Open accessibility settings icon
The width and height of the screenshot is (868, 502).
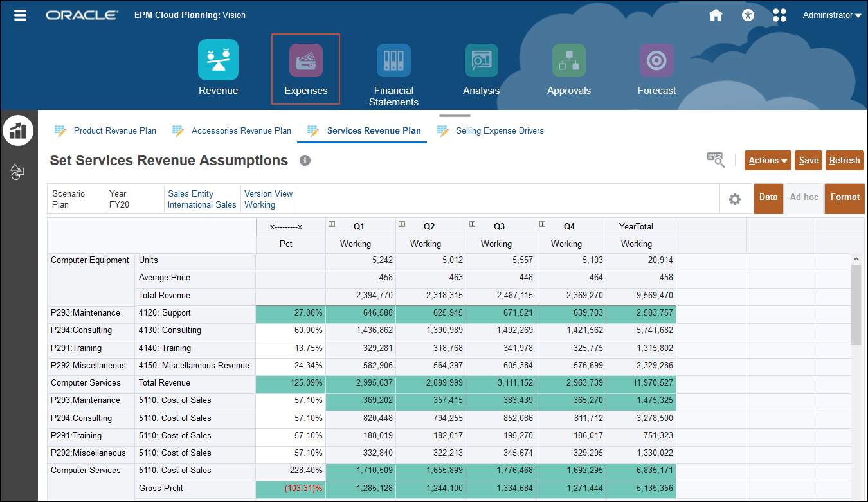[747, 15]
